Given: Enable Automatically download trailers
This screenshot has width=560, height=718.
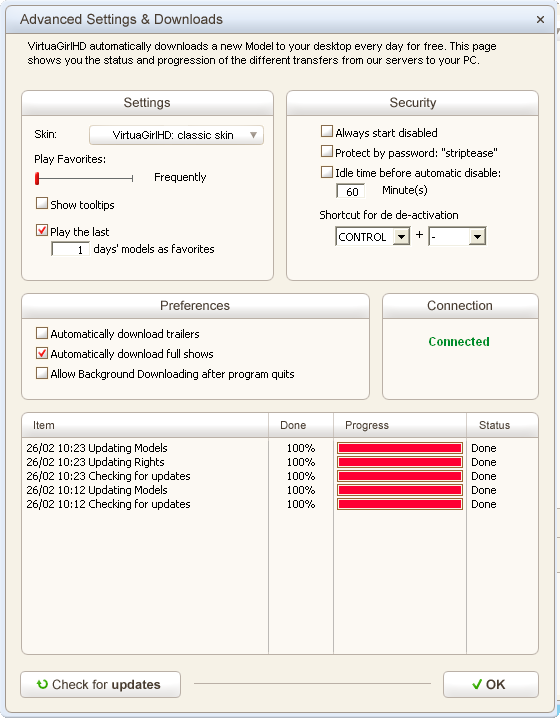Looking at the screenshot, I should coord(42,333).
